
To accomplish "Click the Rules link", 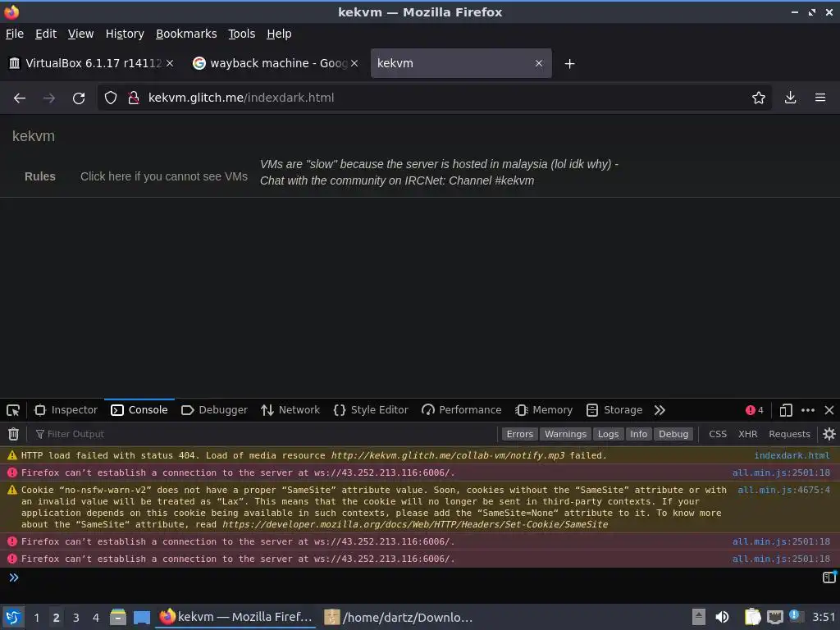I will click(x=40, y=177).
